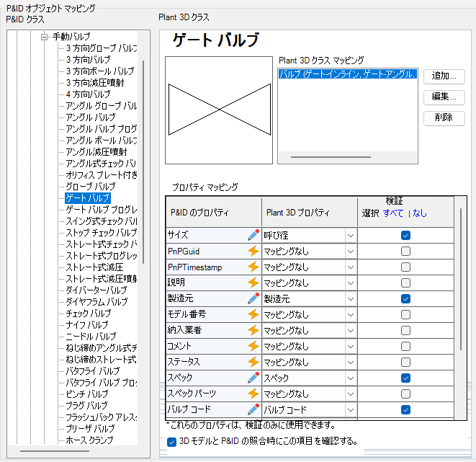476x462 pixels.
Task: Open 呼び径 dropdown for サイズ
Action: click(351, 236)
